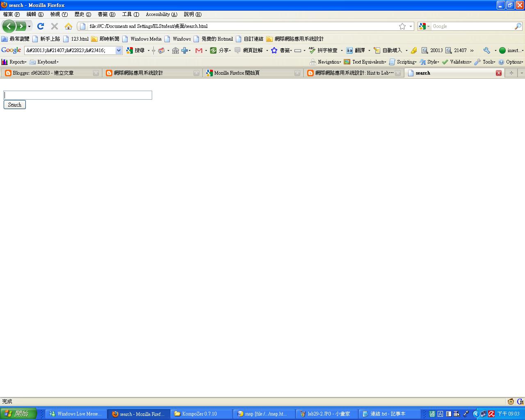Click the search magnifier in Google box
The width and height of the screenshot is (525, 420).
518,26
